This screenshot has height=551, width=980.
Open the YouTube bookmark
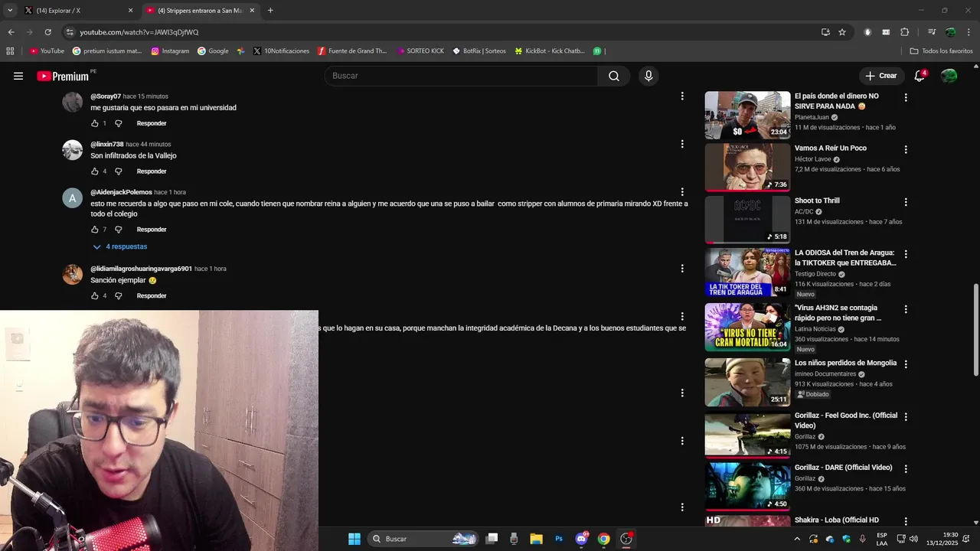click(47, 51)
